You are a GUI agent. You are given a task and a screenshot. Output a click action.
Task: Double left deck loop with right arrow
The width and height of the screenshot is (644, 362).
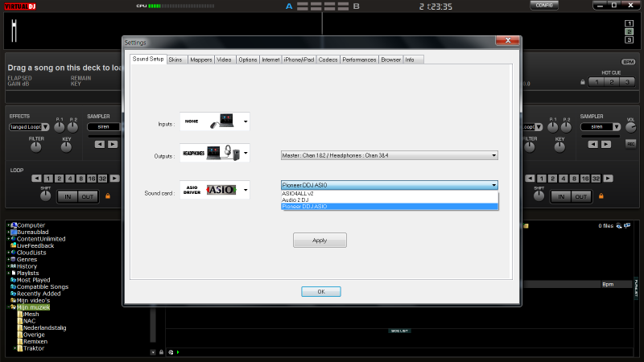[x=114, y=179]
